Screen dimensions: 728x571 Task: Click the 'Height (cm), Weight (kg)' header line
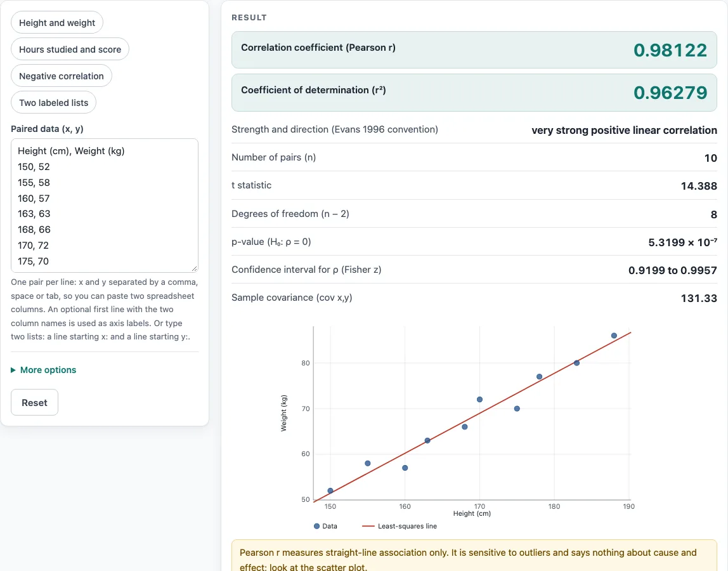point(71,151)
